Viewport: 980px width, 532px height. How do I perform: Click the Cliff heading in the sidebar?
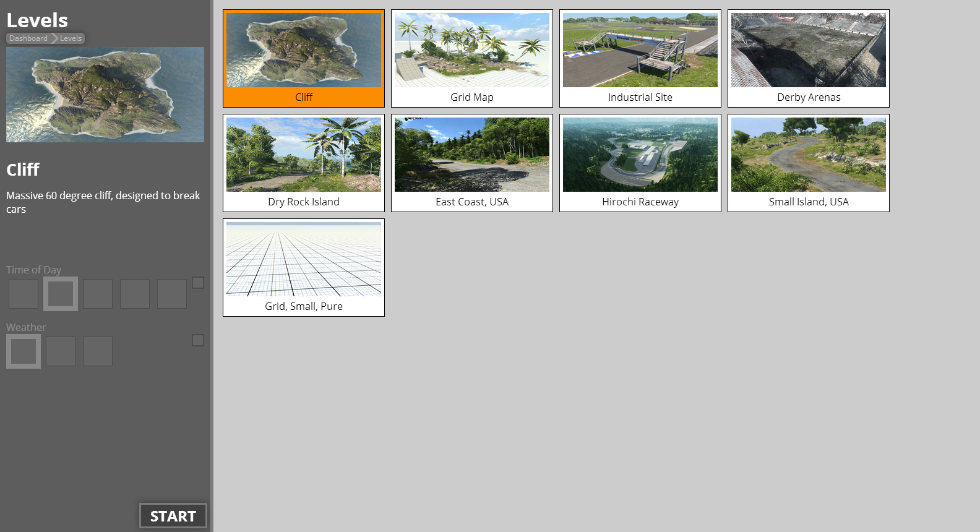pos(23,169)
